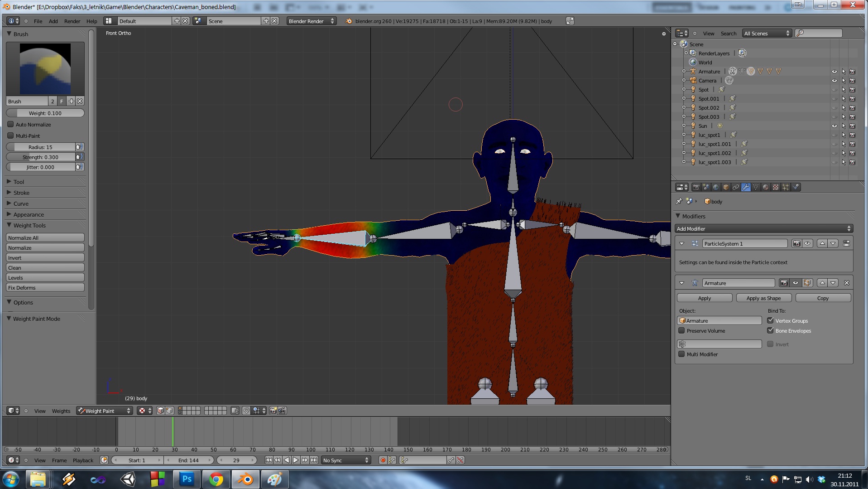Open the Add Modifier dropdown
This screenshot has width=868, height=489.
(764, 229)
